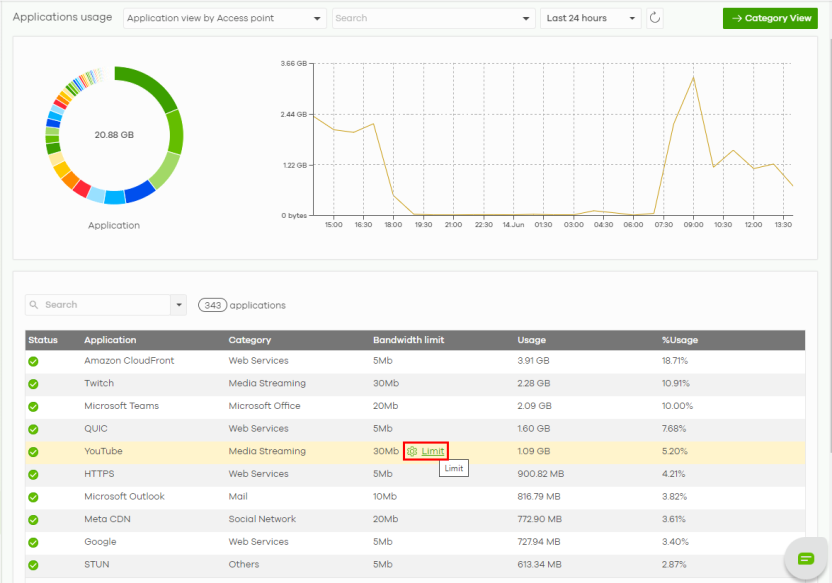Click the Twitch row status checkmark icon
This screenshot has height=583, width=832.
click(x=33, y=384)
